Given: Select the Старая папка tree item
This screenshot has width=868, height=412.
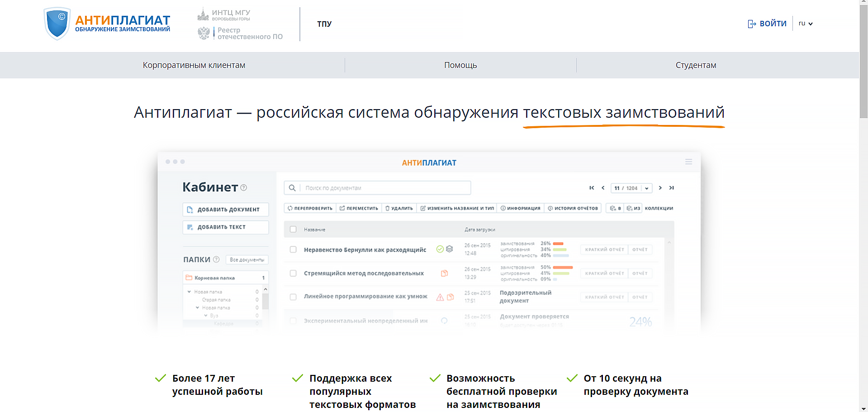Looking at the screenshot, I should 216,300.
